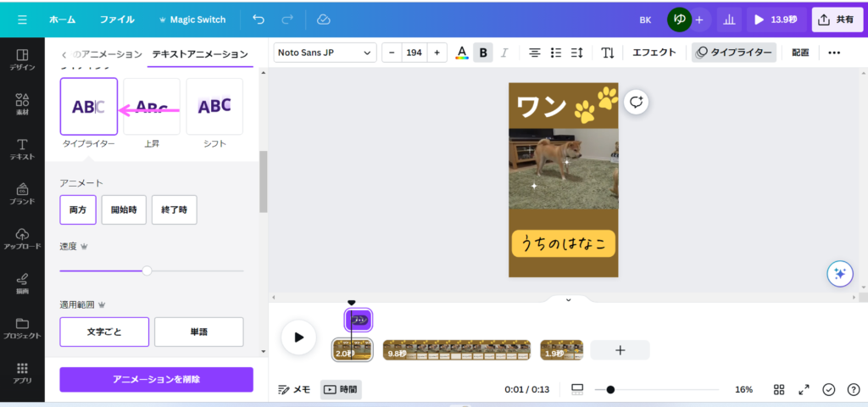Toggle bold text formatting

(483, 53)
